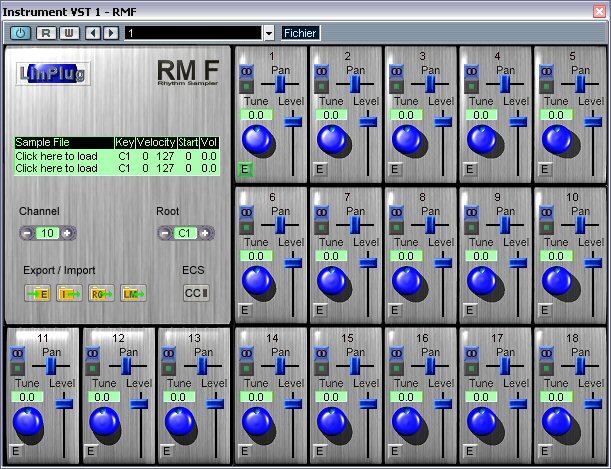Toggle the loop icon on pad 11
Viewport: 611px width, 469px height.
pyautogui.click(x=17, y=354)
